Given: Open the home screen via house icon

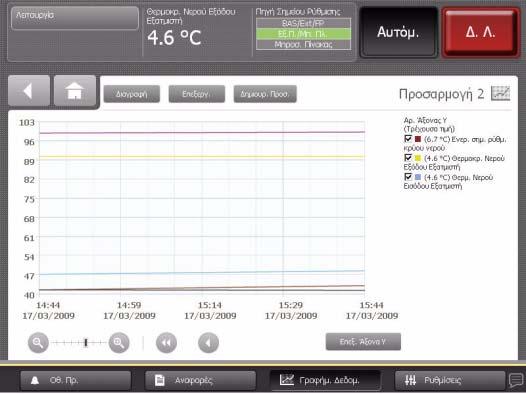Looking at the screenshot, I should coord(74,91).
